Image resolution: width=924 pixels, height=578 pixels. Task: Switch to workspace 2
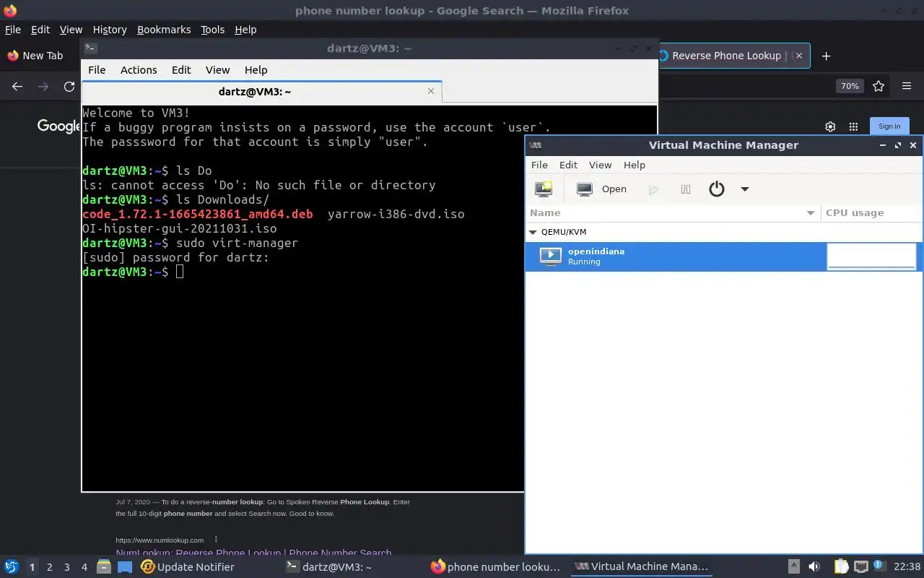pyautogui.click(x=49, y=567)
